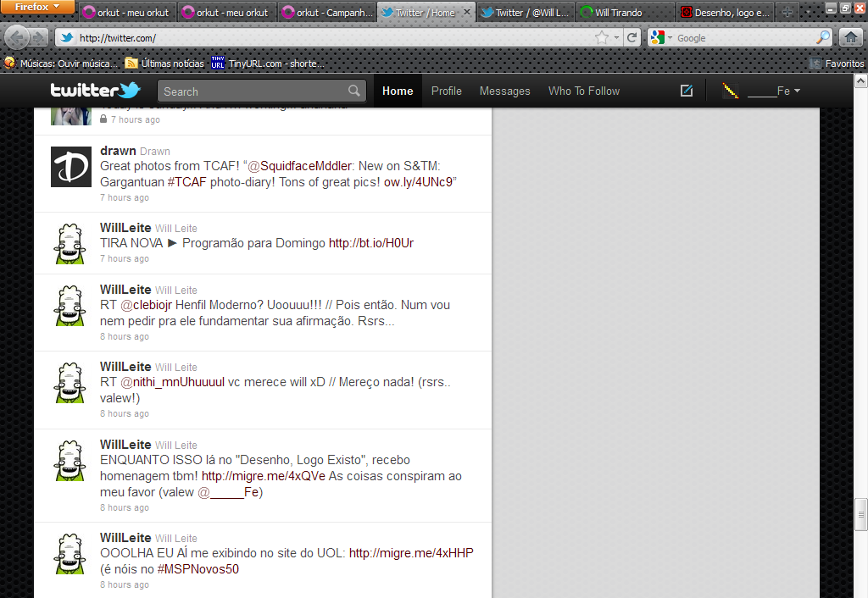The image size is (868, 598).
Task: Click WillLeite avatar on nithi_mnUhuuuul retweet
Action: [x=70, y=382]
